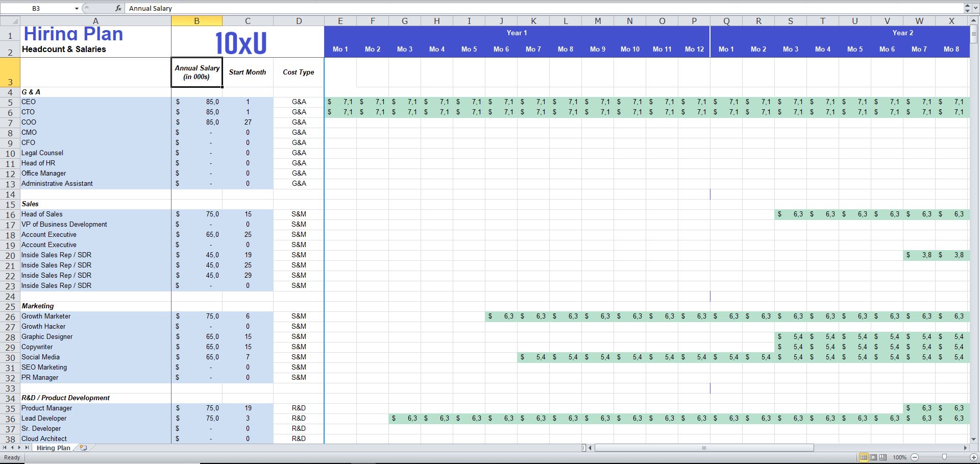The height and width of the screenshot is (464, 980).
Task: Select column B header
Action: coord(197,21)
